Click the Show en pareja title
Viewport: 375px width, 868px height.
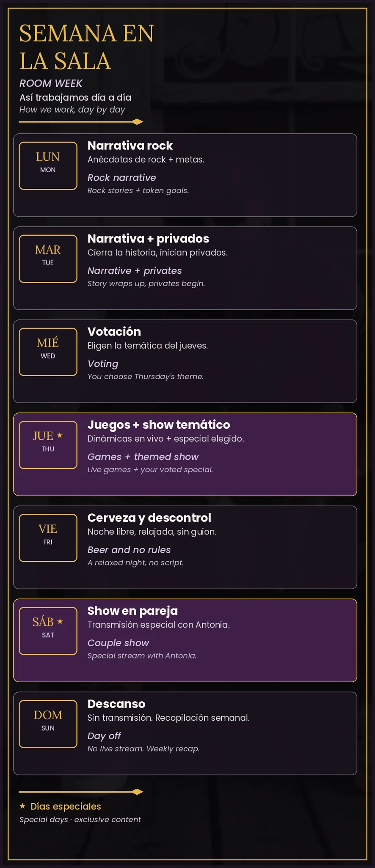132,611
